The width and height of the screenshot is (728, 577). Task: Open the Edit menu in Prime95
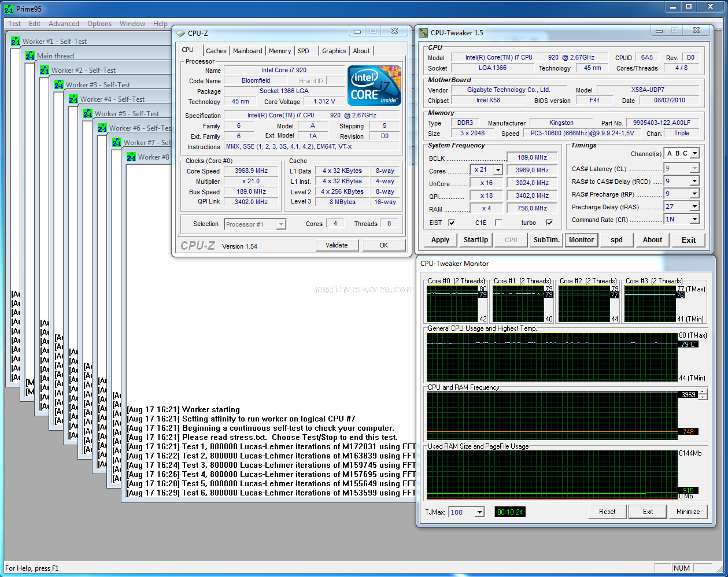tap(35, 24)
